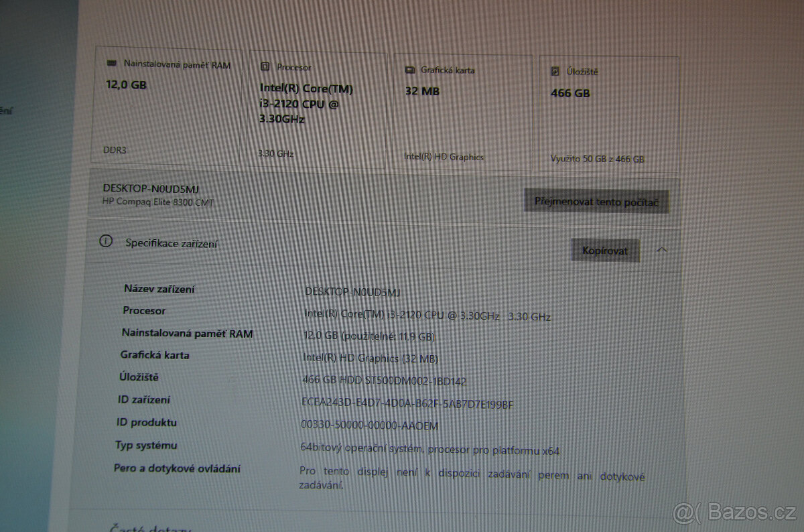Open the Nainstalovaná paměť RAM card

(x=167, y=107)
